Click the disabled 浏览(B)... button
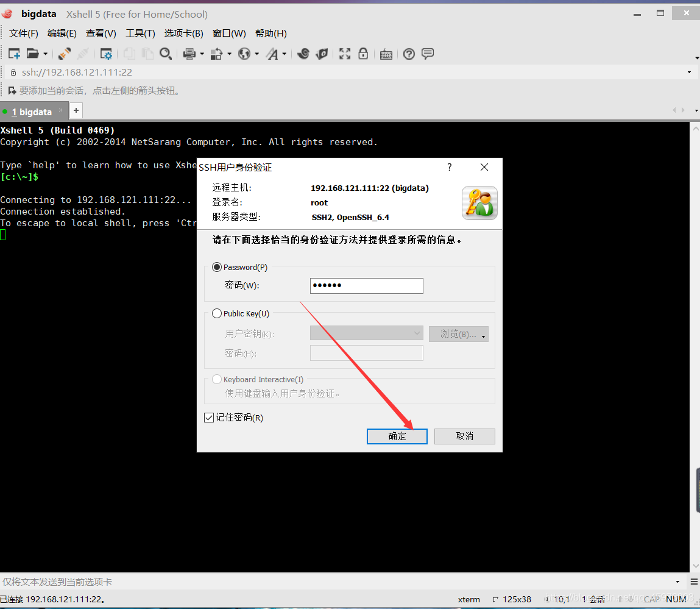 pyautogui.click(x=459, y=334)
